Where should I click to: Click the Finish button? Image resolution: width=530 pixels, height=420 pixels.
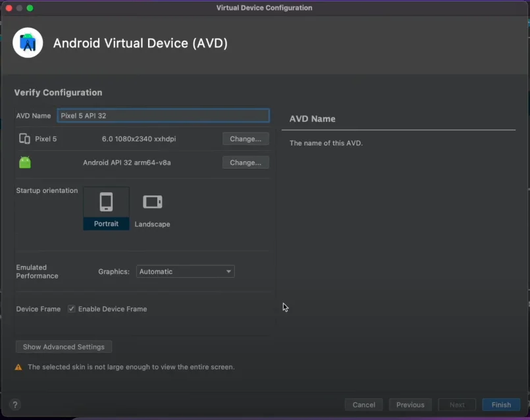(501, 405)
